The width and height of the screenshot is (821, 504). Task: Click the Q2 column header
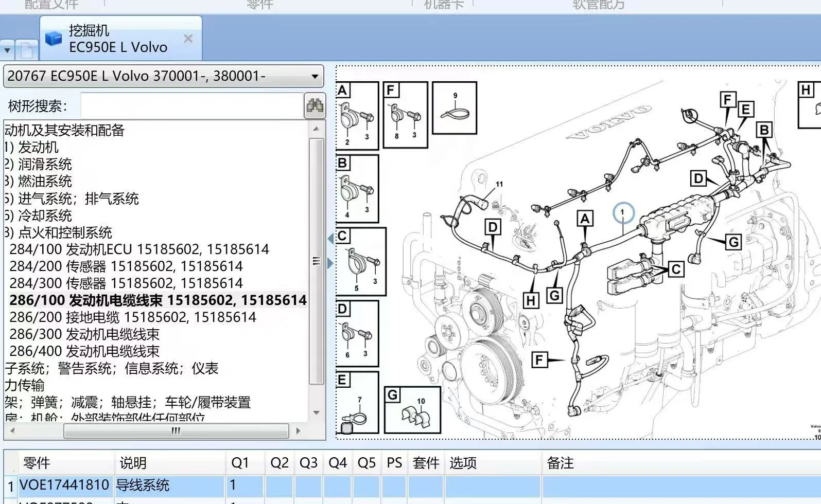click(280, 463)
